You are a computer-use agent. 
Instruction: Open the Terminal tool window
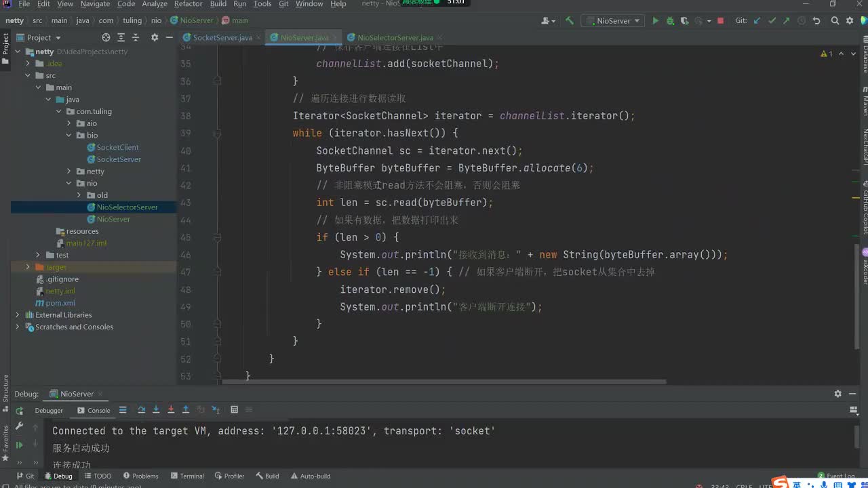pos(187,476)
